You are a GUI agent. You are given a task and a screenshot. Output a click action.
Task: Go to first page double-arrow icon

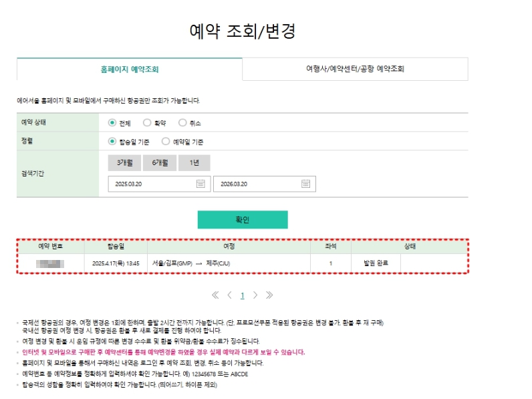(215, 295)
